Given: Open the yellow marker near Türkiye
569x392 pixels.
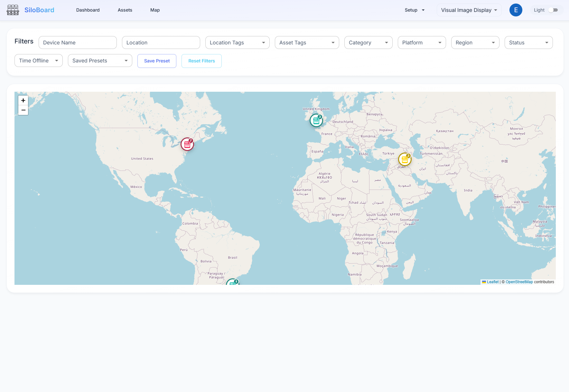Looking at the screenshot, I should 405,159.
